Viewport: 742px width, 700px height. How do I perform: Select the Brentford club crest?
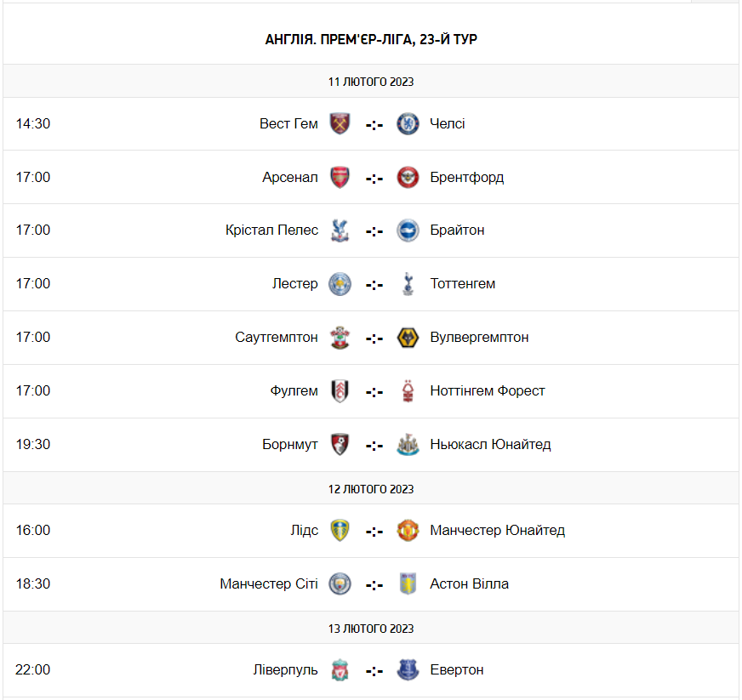pos(408,177)
